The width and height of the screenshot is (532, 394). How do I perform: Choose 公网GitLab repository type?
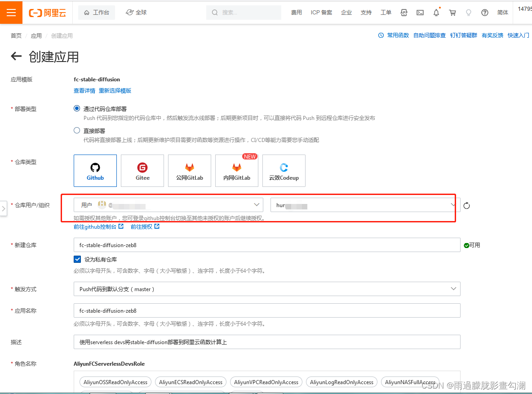coord(190,171)
